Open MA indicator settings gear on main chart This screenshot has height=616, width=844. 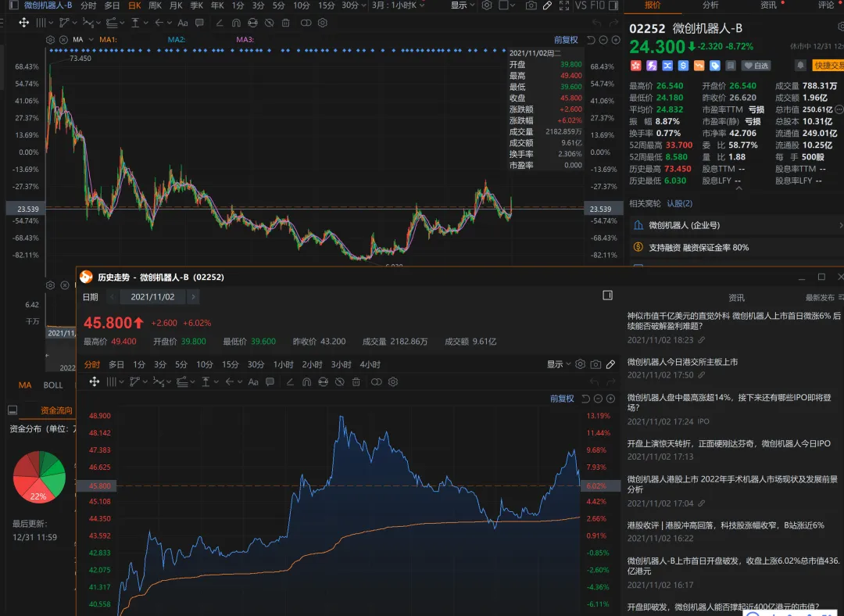(x=50, y=40)
